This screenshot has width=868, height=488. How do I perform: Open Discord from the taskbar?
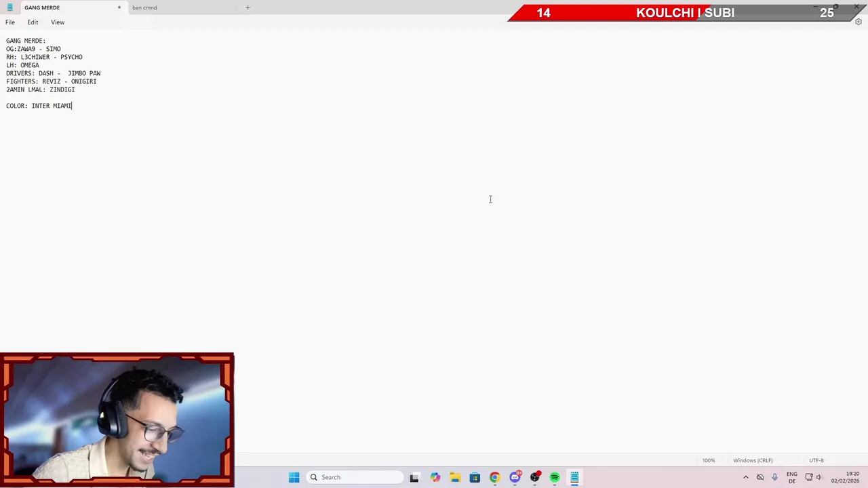(x=515, y=477)
